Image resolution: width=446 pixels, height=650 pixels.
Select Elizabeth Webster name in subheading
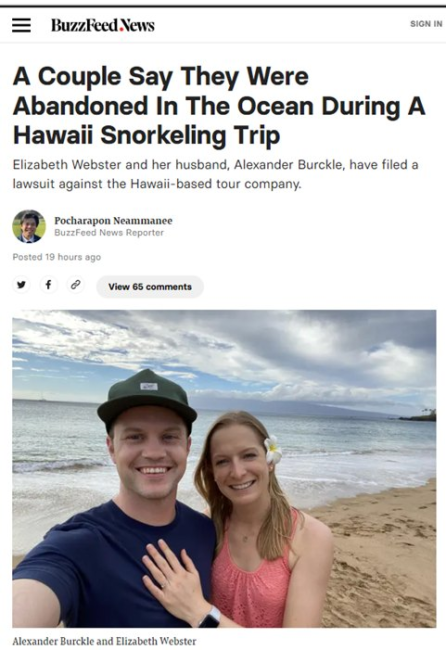[x=67, y=165]
